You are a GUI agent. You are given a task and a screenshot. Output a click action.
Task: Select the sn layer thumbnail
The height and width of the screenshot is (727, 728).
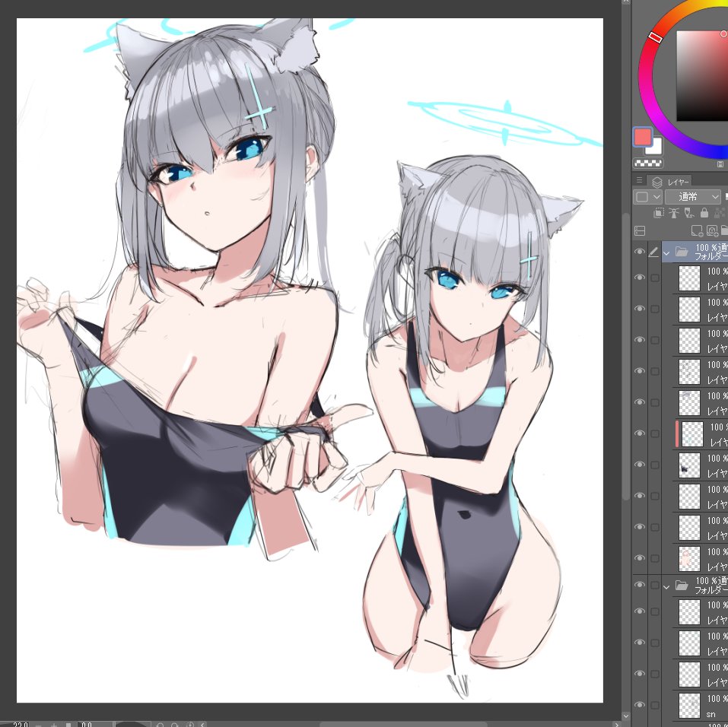[x=689, y=706]
